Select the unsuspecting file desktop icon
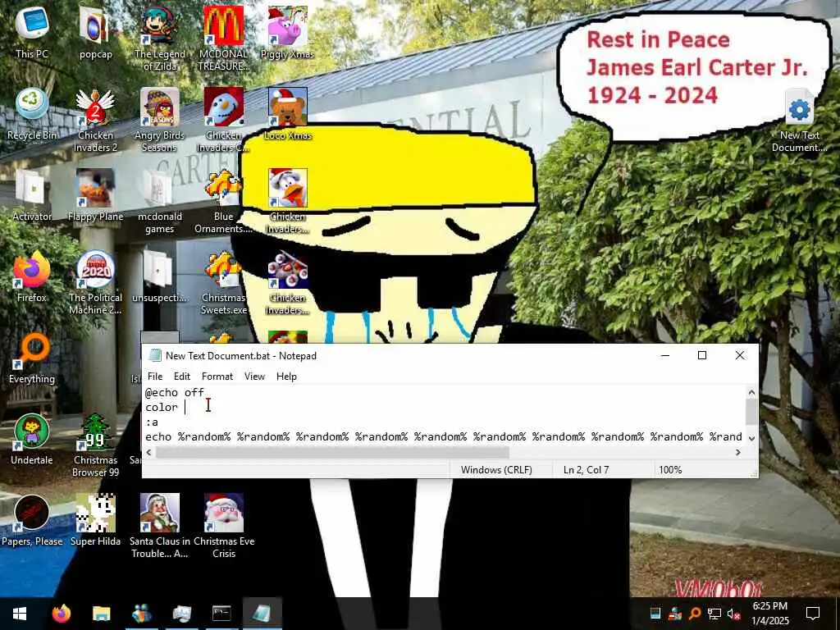This screenshot has width=840, height=630. tap(160, 276)
